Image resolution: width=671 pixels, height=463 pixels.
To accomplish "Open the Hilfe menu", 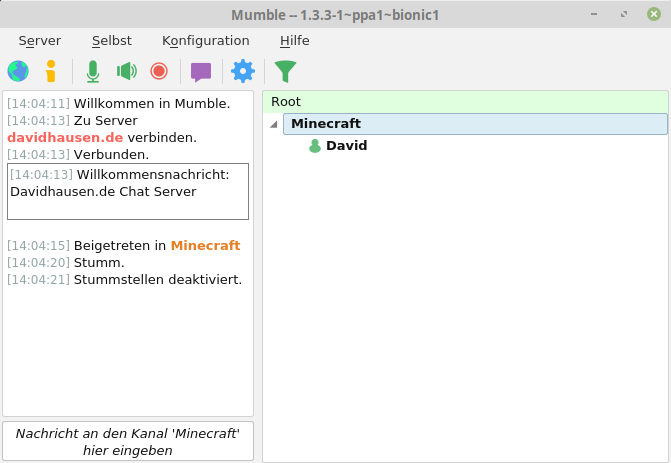I will tap(294, 41).
